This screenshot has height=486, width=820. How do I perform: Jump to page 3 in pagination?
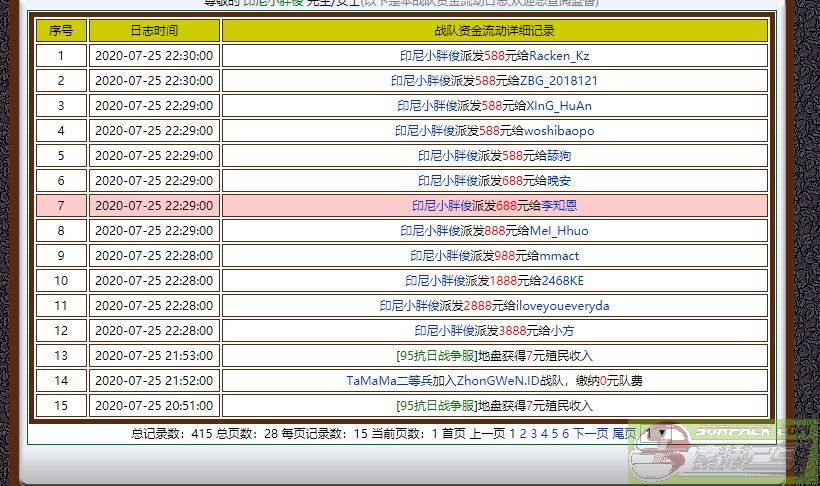point(534,433)
